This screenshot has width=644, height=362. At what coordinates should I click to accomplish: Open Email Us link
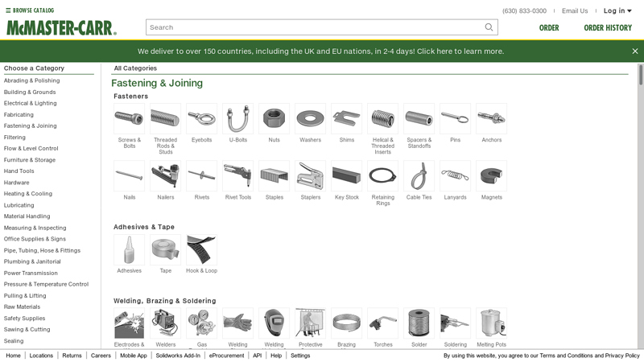575,10
